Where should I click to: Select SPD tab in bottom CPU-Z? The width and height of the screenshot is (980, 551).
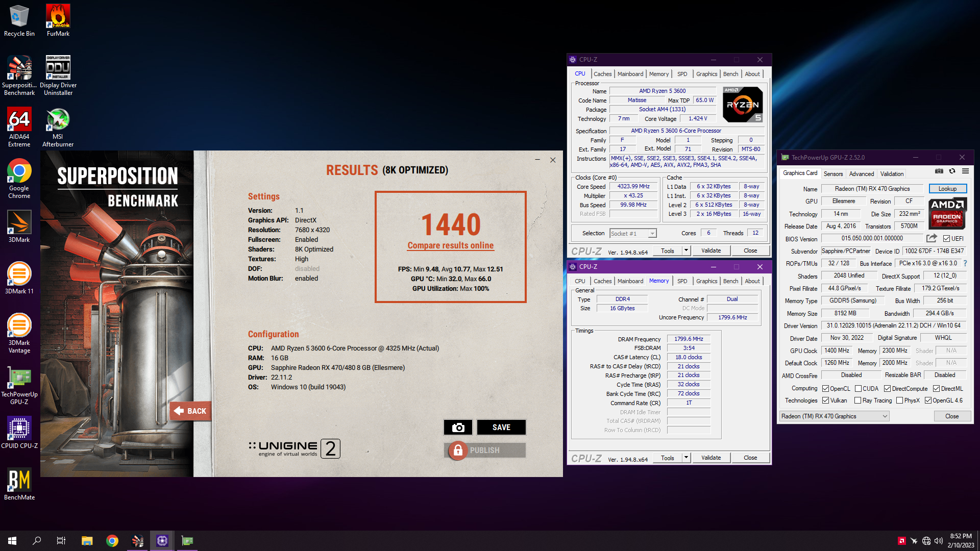[682, 281]
